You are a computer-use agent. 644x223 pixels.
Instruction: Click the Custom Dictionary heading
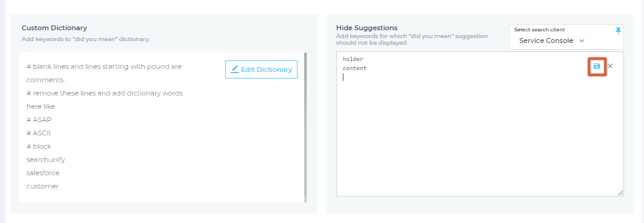(x=54, y=28)
